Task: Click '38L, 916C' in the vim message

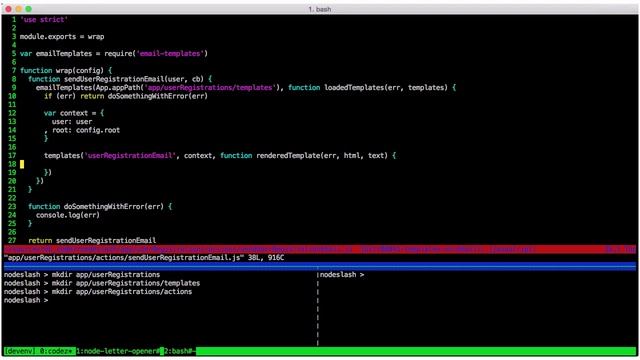Action: coord(266,258)
